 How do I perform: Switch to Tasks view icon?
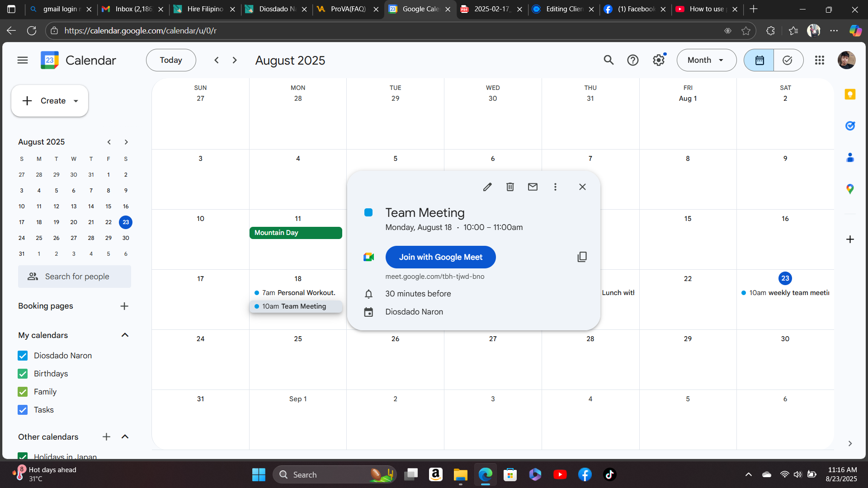[788, 60]
